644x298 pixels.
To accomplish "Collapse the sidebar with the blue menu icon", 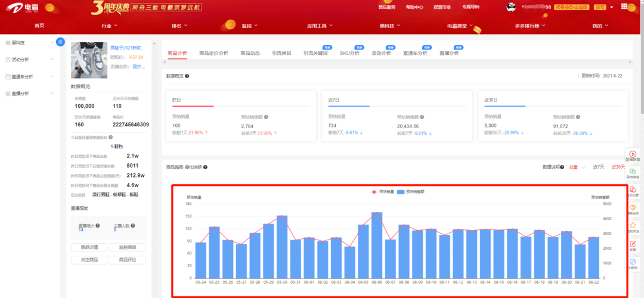I will (60, 42).
